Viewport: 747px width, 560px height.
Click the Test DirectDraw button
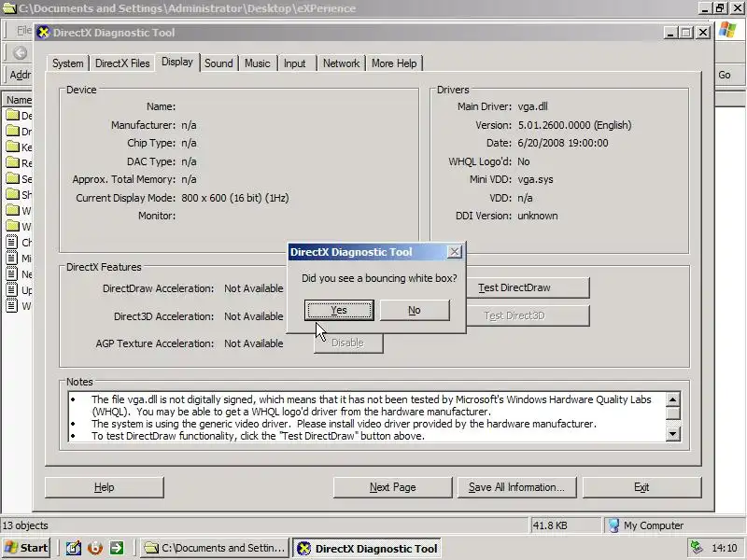[x=528, y=287]
